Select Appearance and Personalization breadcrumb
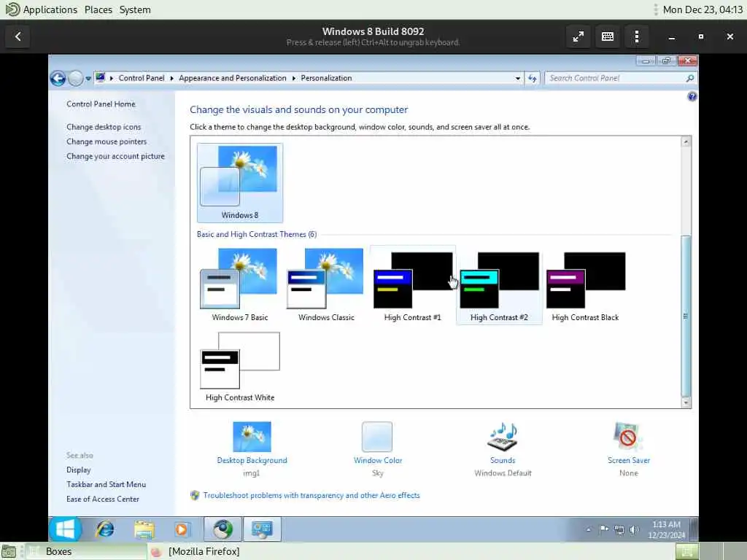Image resolution: width=747 pixels, height=560 pixels. (x=233, y=78)
